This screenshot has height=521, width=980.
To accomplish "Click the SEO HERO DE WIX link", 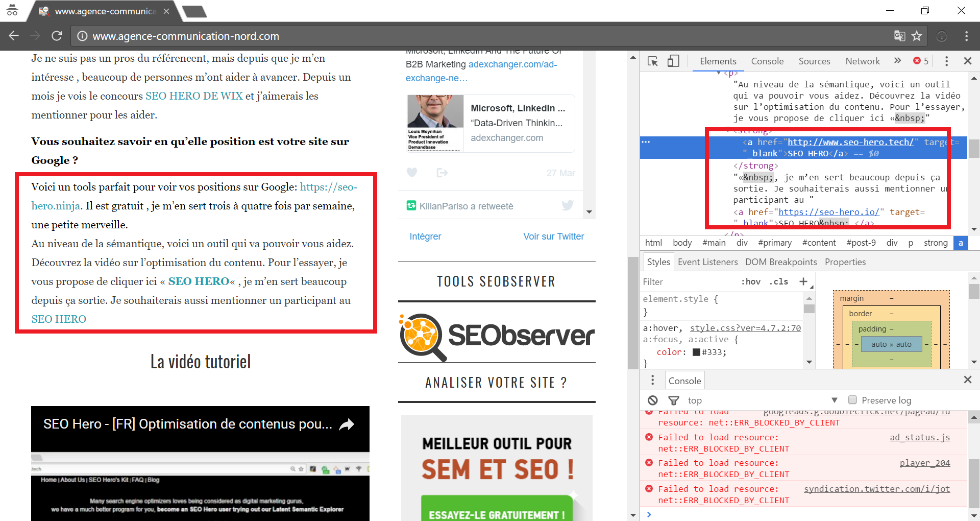I will click(x=194, y=96).
